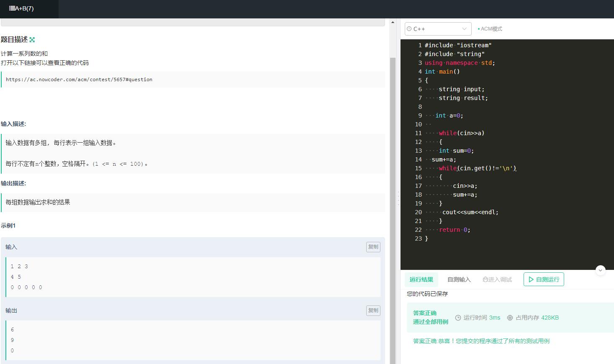Click the clock icon in the language selector
614x364 pixels.
(x=409, y=29)
